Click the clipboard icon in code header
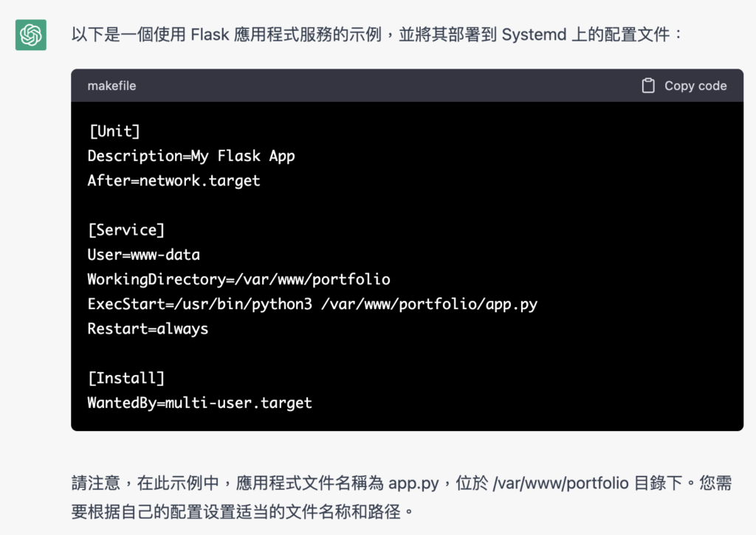This screenshot has width=756, height=535. click(x=648, y=86)
